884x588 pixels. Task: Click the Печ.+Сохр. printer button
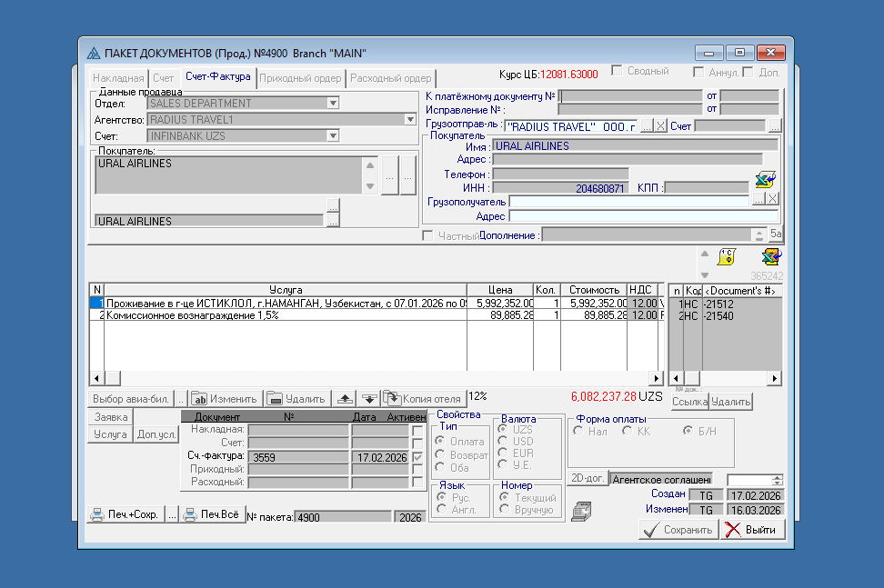[x=126, y=514]
